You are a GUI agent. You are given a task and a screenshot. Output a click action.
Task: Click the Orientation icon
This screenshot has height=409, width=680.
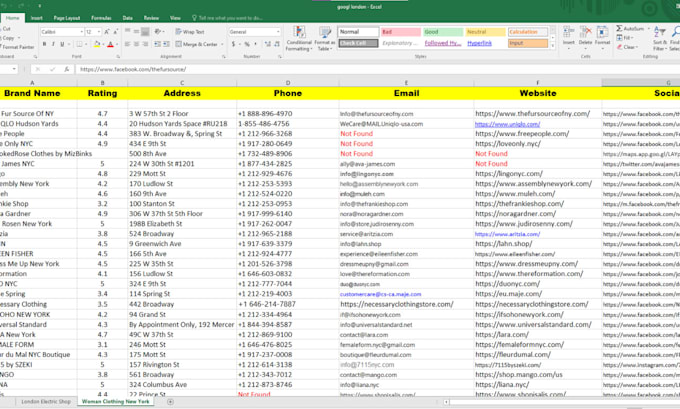tap(158, 32)
